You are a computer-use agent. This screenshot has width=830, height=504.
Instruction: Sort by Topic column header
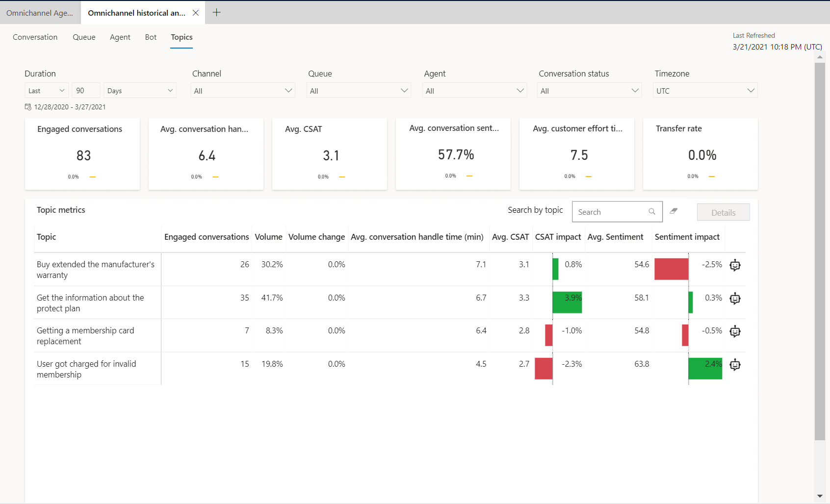click(46, 237)
